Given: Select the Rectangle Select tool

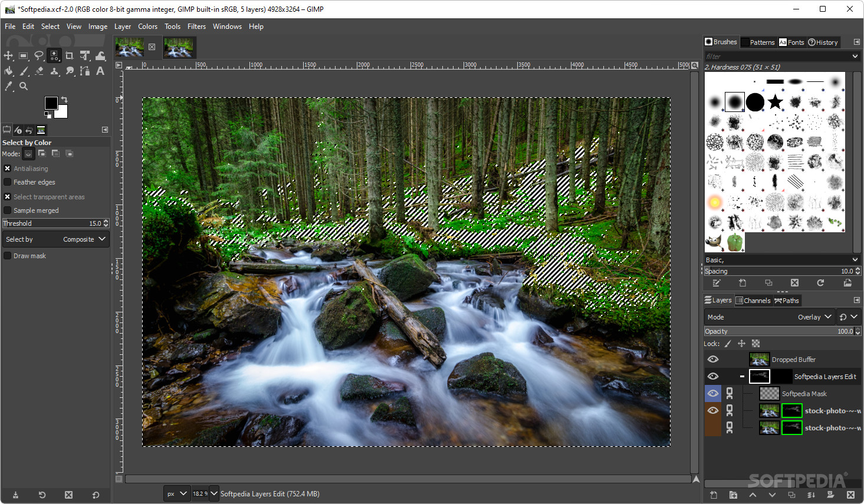Looking at the screenshot, I should pyautogui.click(x=24, y=55).
